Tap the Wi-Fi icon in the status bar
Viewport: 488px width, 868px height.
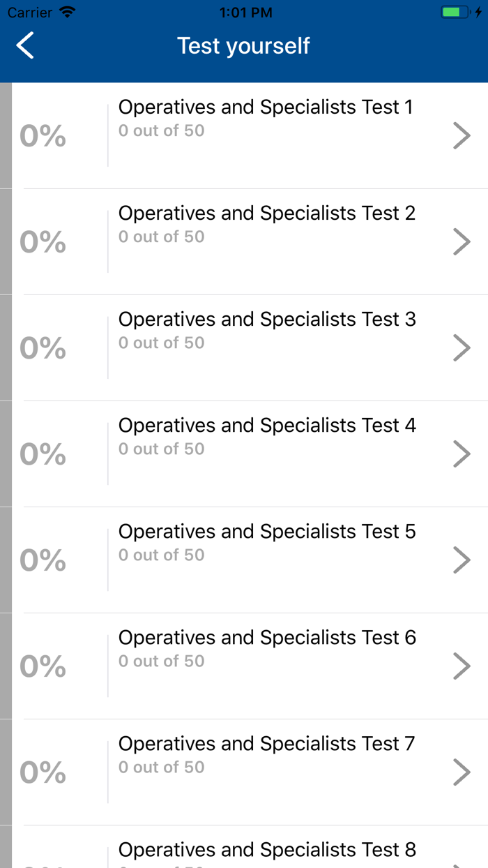[x=66, y=11]
